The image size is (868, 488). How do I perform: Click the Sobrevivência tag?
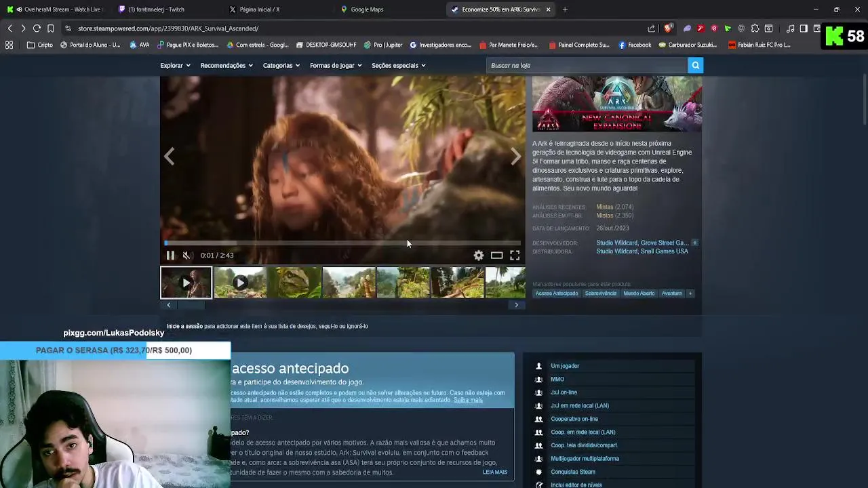601,293
